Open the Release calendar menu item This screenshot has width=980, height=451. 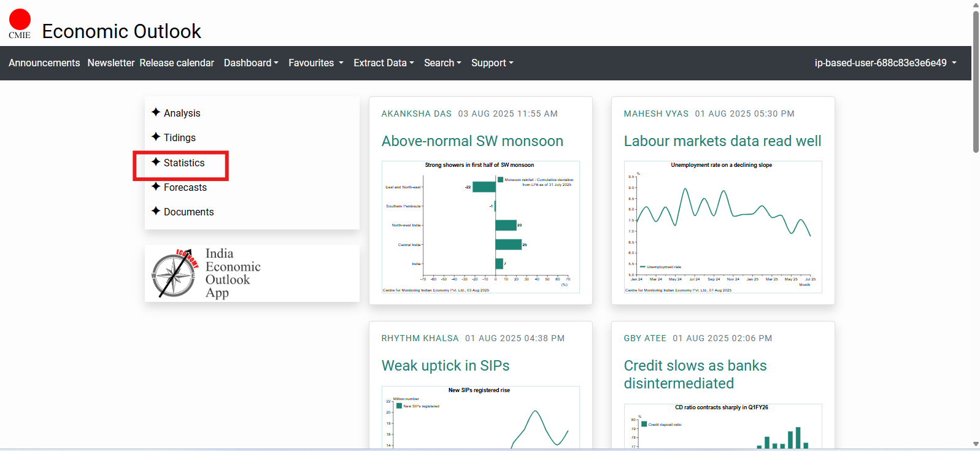coord(177,63)
